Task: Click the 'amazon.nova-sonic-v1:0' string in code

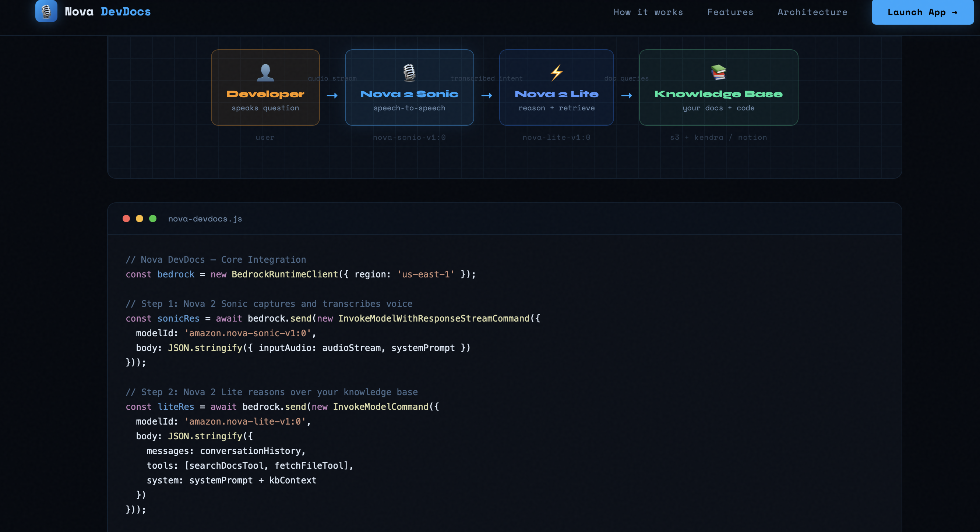Action: [247, 333]
